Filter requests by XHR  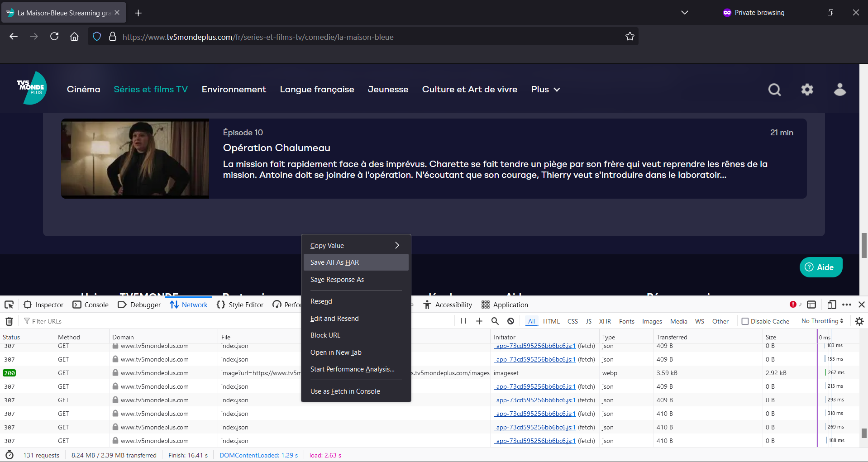pos(605,321)
